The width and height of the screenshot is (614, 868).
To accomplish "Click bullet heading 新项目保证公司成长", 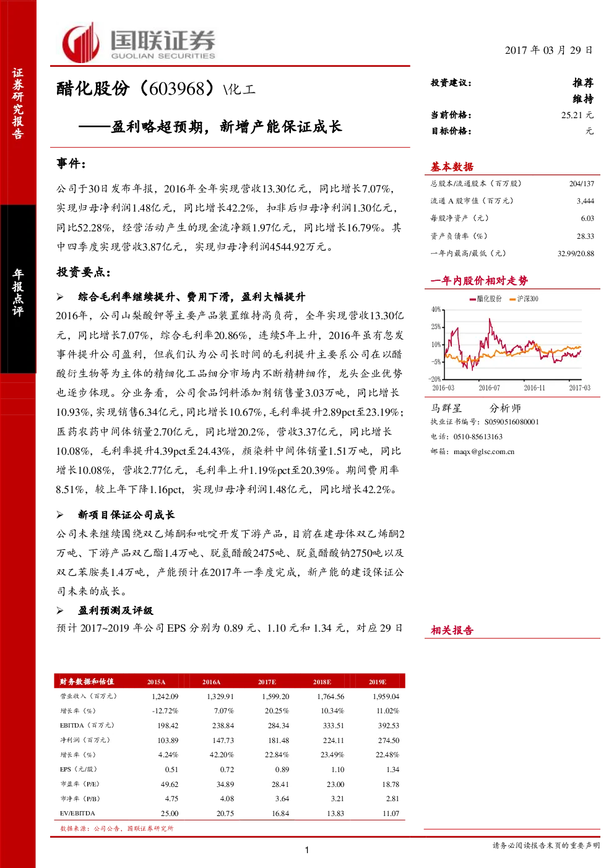I will [126, 515].
